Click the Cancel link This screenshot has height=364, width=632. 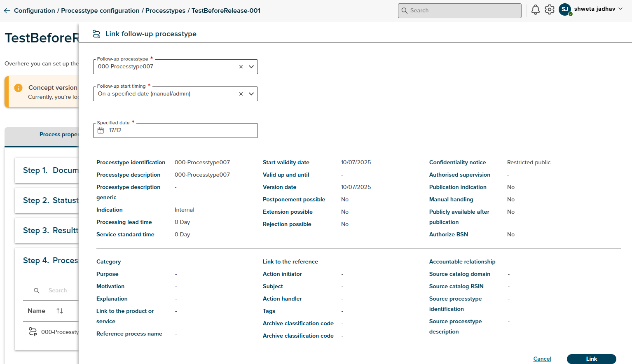(x=542, y=359)
